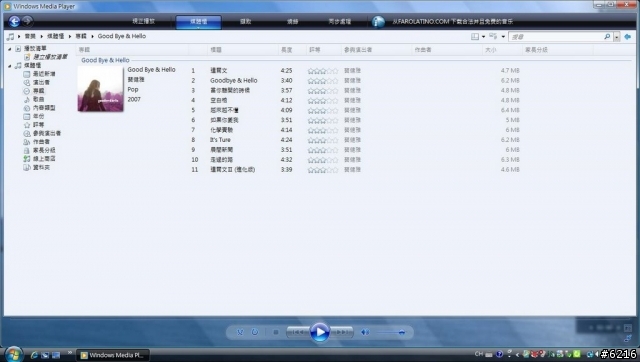
Task: Click the Forward navigation arrow
Action: [27, 21]
